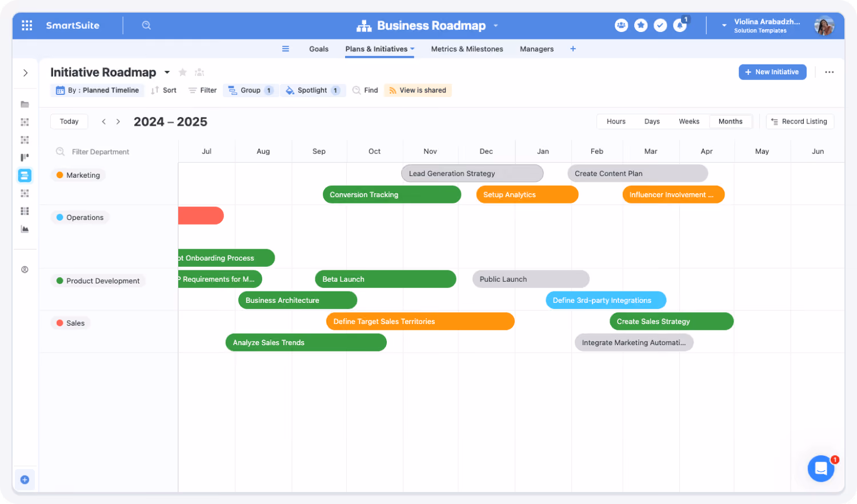Viewport: 857px width, 504px height.
Task: Click Find in the toolbar
Action: coord(365,90)
